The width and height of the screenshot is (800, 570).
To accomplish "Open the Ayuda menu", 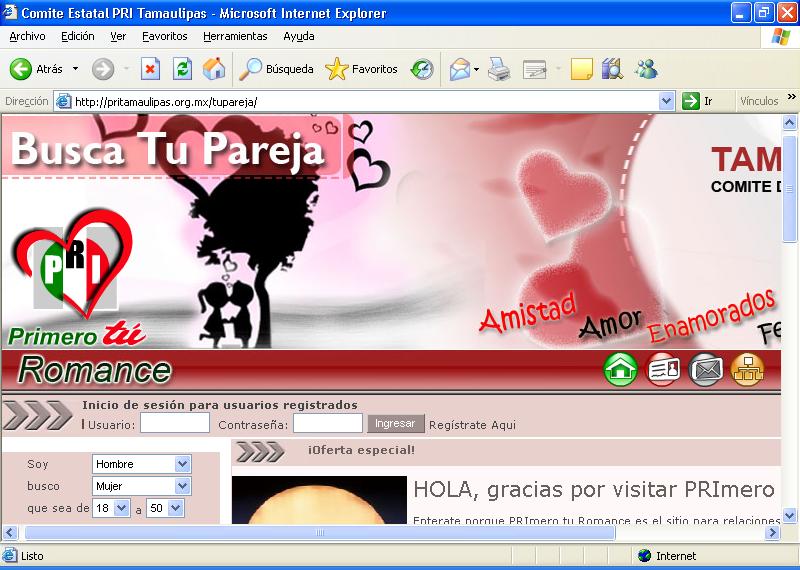I will (x=299, y=36).
